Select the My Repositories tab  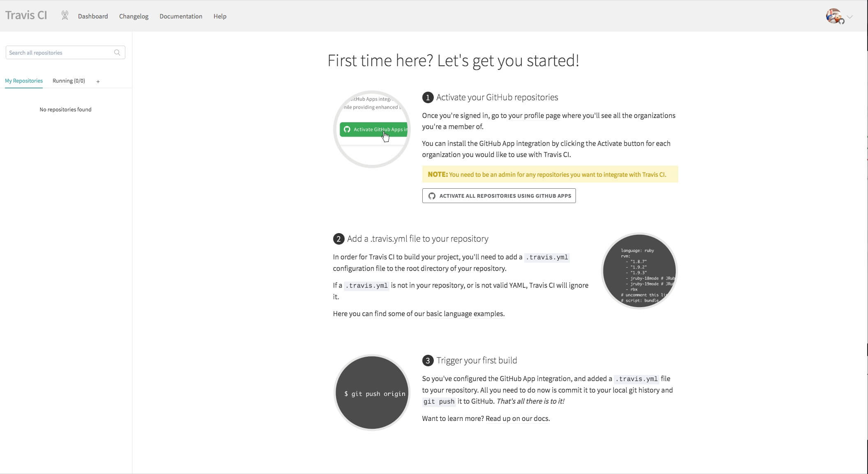pos(24,81)
